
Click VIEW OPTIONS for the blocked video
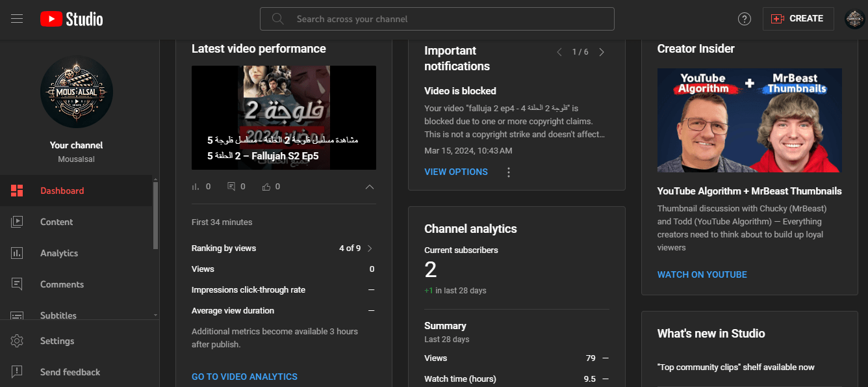click(456, 172)
